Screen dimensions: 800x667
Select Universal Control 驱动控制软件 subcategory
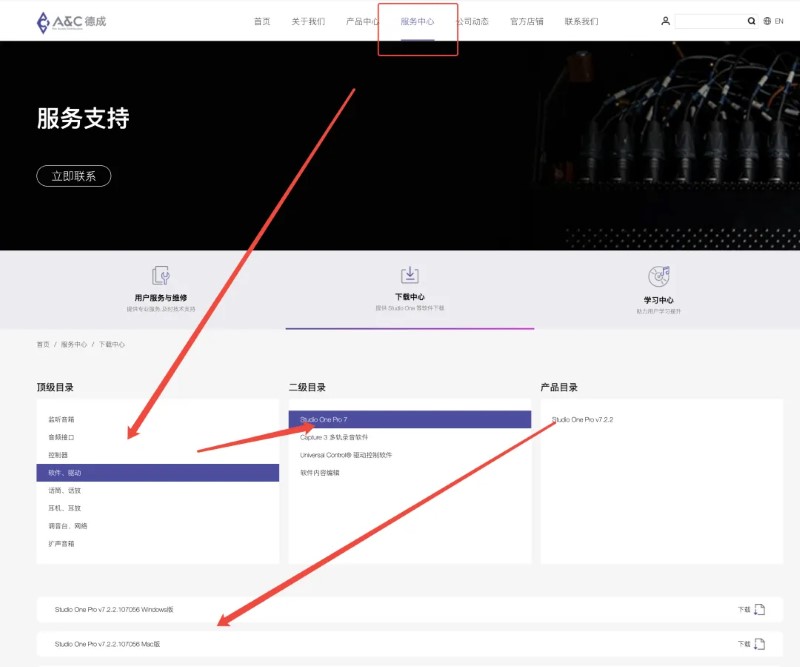(x=410, y=455)
